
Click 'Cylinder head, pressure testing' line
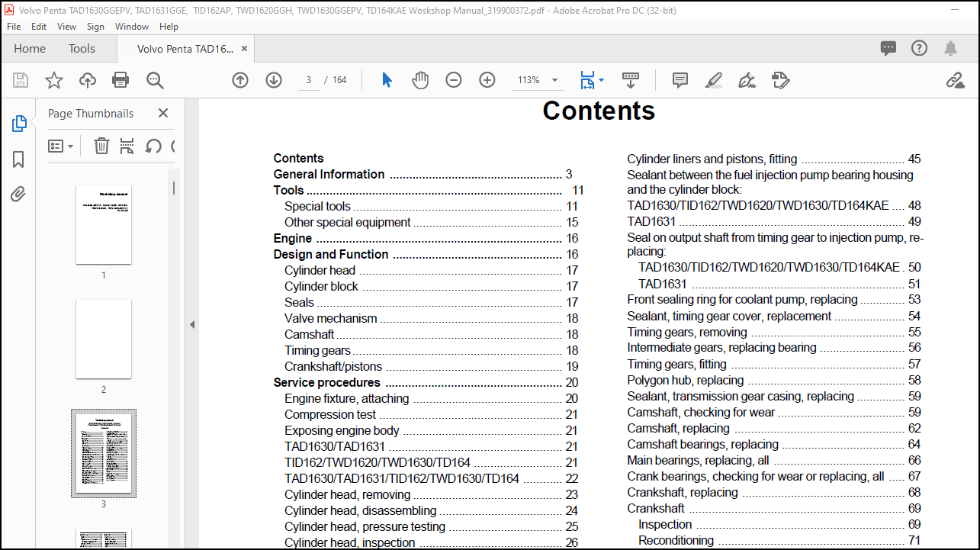point(431,526)
